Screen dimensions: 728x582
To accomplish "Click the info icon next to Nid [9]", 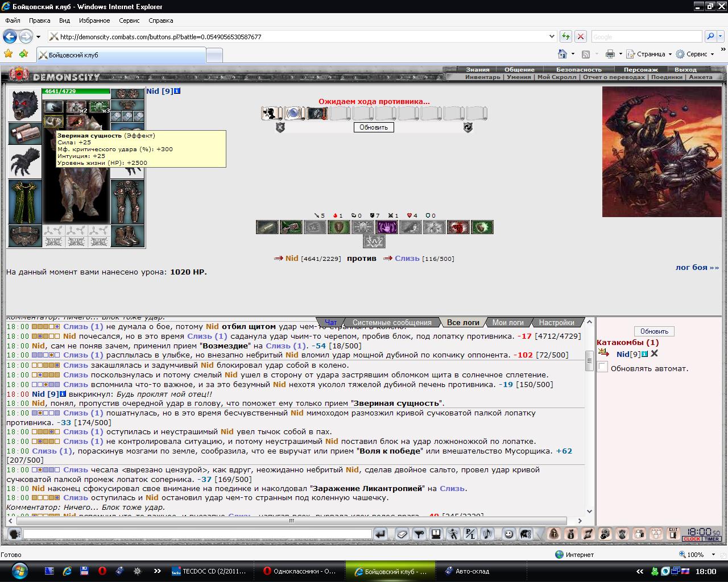I will pos(177,91).
